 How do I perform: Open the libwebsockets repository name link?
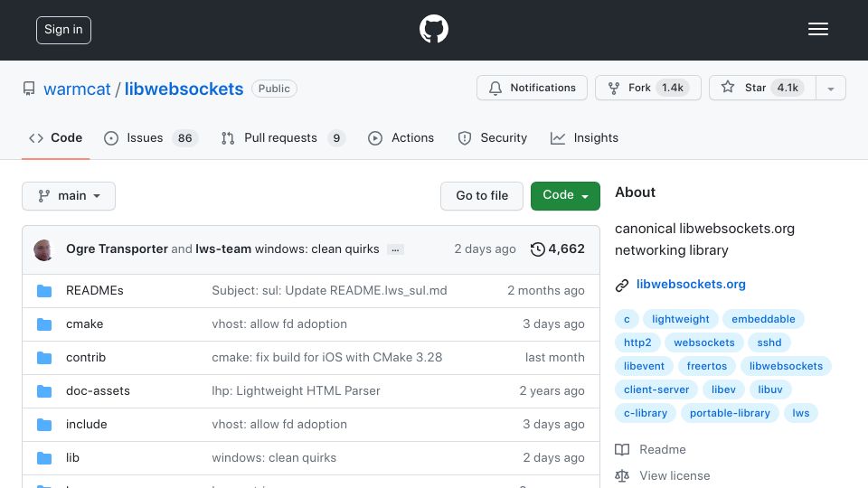pyautogui.click(x=184, y=89)
